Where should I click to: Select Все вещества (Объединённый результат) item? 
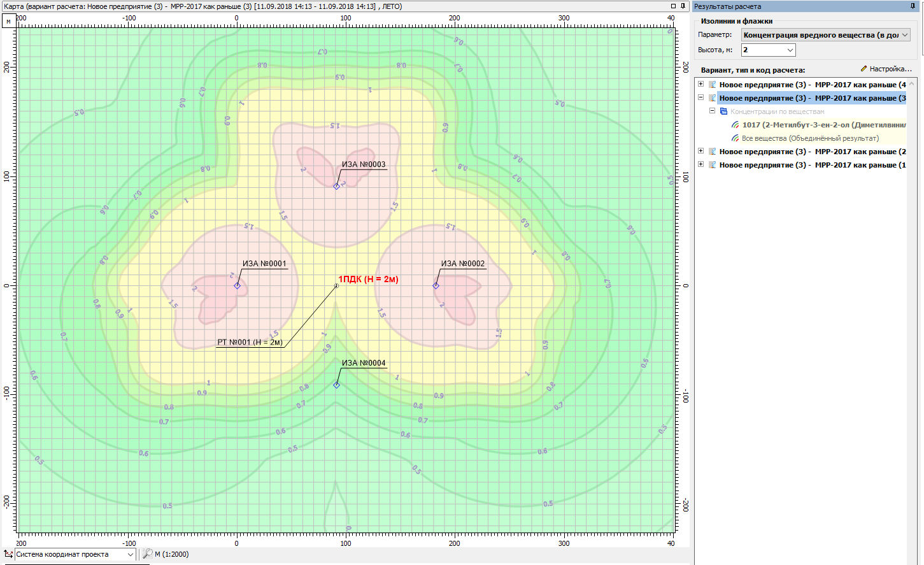click(x=810, y=138)
